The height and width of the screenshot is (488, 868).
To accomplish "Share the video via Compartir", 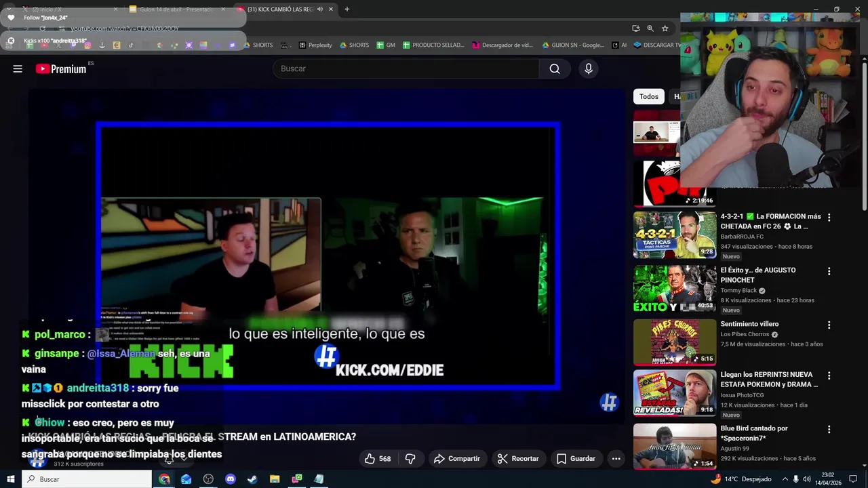I will click(x=456, y=459).
